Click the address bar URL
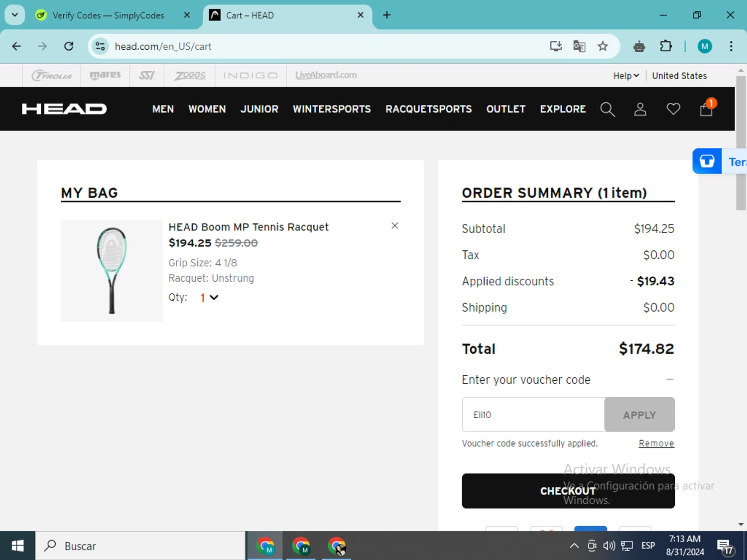This screenshot has width=747, height=560. click(x=163, y=46)
